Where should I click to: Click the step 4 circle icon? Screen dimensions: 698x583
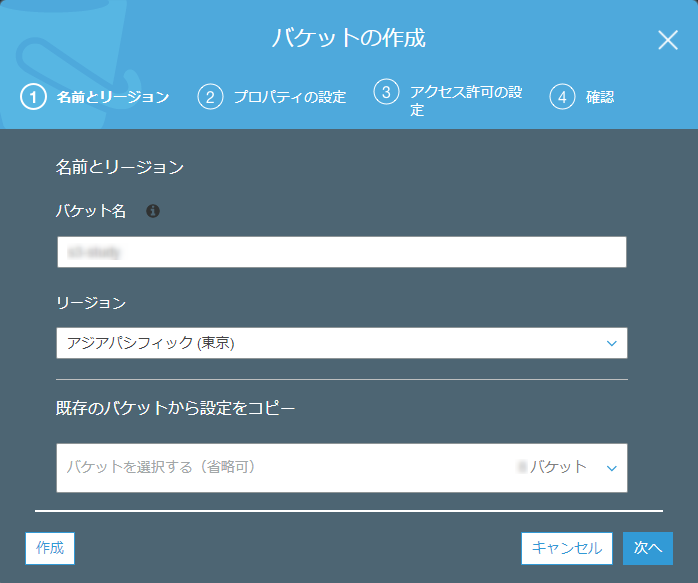[562, 97]
